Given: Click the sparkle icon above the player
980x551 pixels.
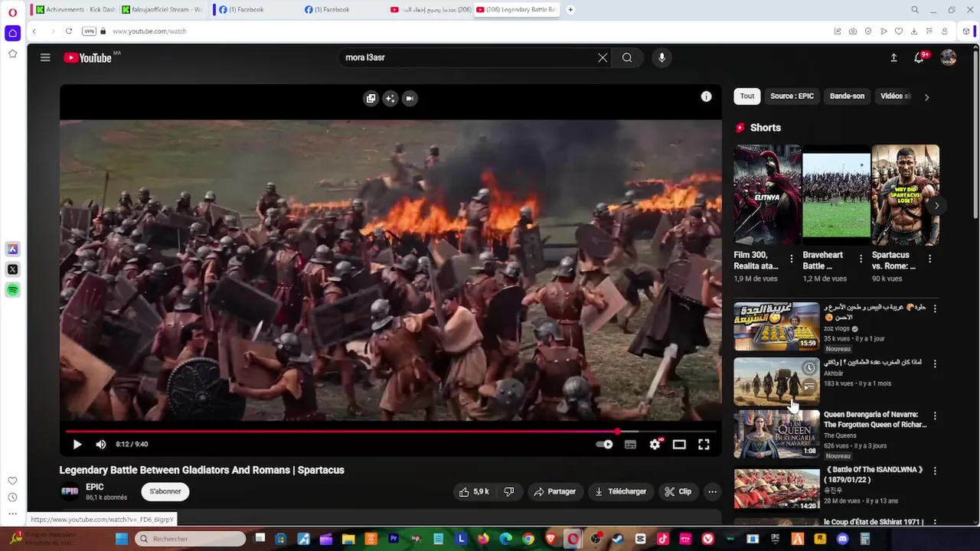Looking at the screenshot, I should click(x=390, y=98).
